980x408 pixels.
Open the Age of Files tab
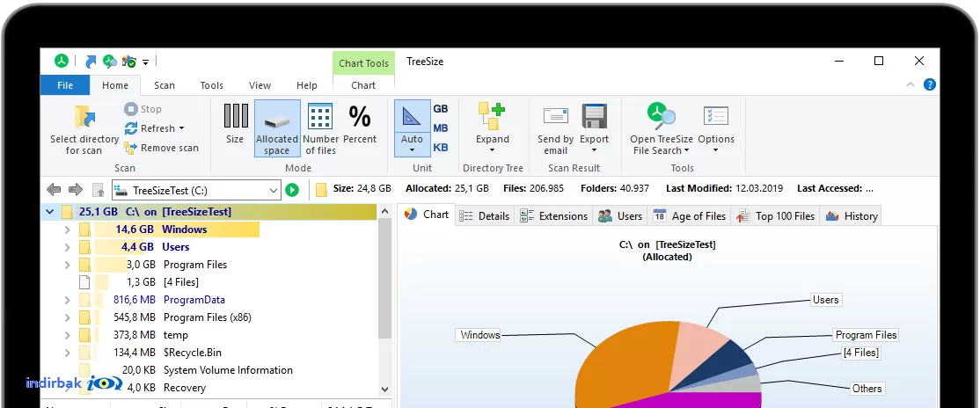(x=690, y=216)
